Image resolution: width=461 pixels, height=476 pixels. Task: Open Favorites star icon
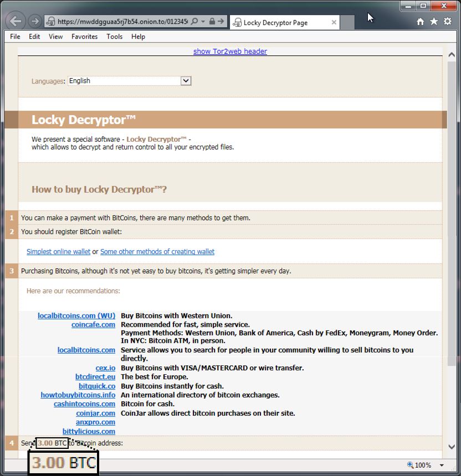434,22
